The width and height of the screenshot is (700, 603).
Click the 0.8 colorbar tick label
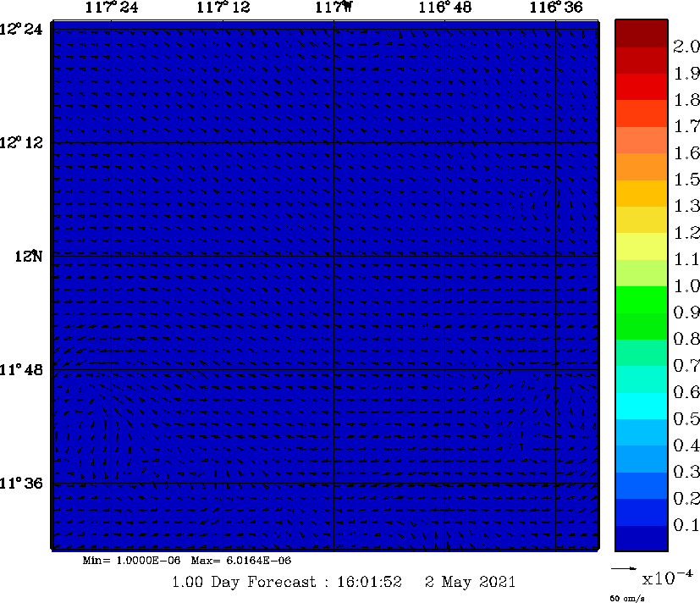686,339
